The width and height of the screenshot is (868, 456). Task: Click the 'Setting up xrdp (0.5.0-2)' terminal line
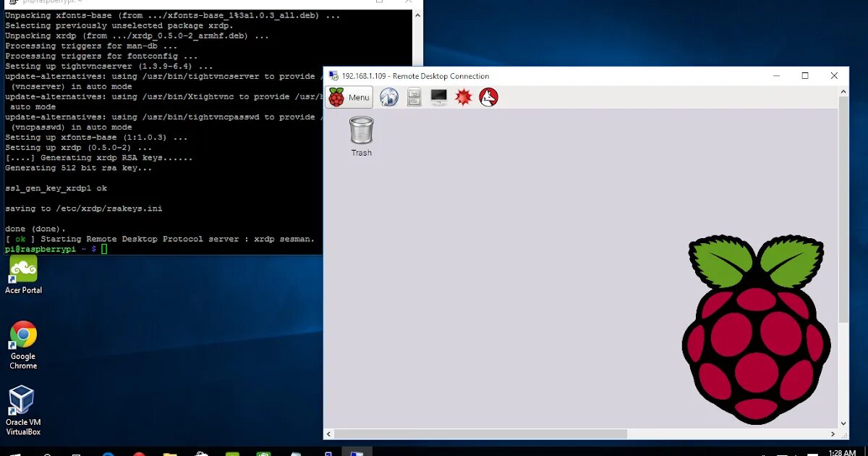79,148
